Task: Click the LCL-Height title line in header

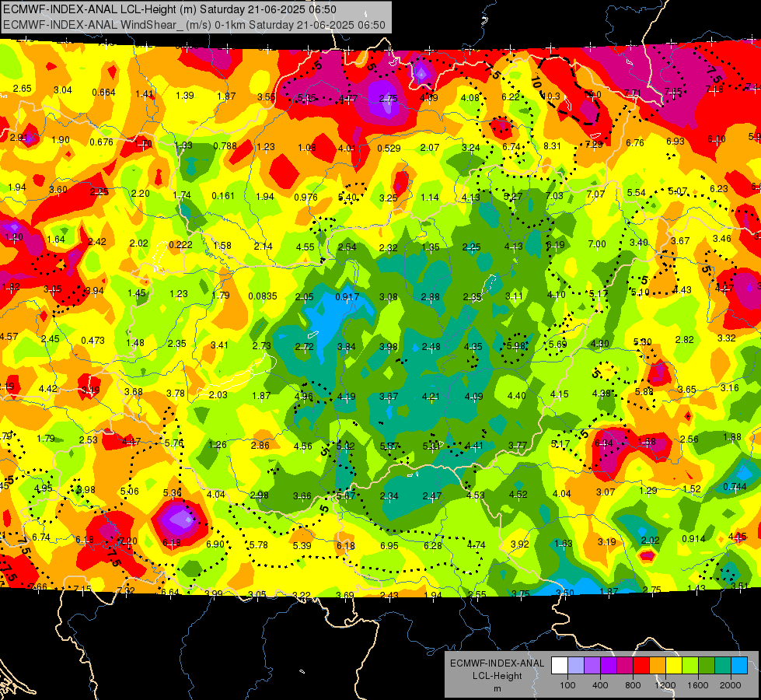Action: pos(169,9)
